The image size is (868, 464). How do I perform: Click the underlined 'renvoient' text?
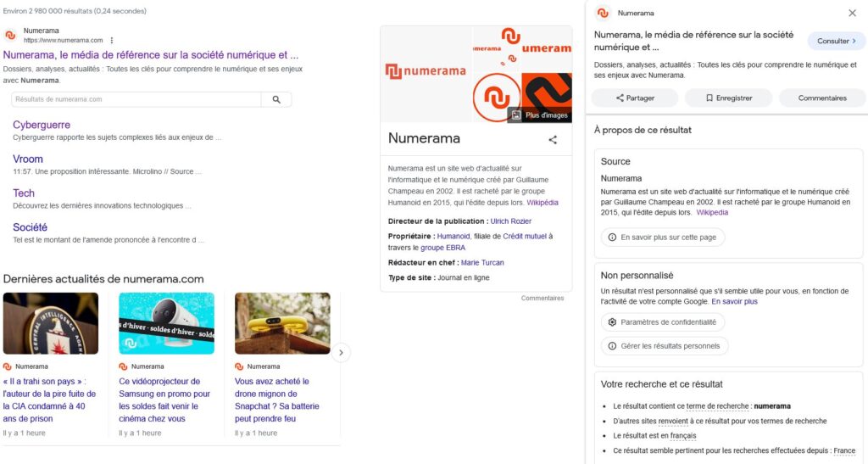coord(672,421)
